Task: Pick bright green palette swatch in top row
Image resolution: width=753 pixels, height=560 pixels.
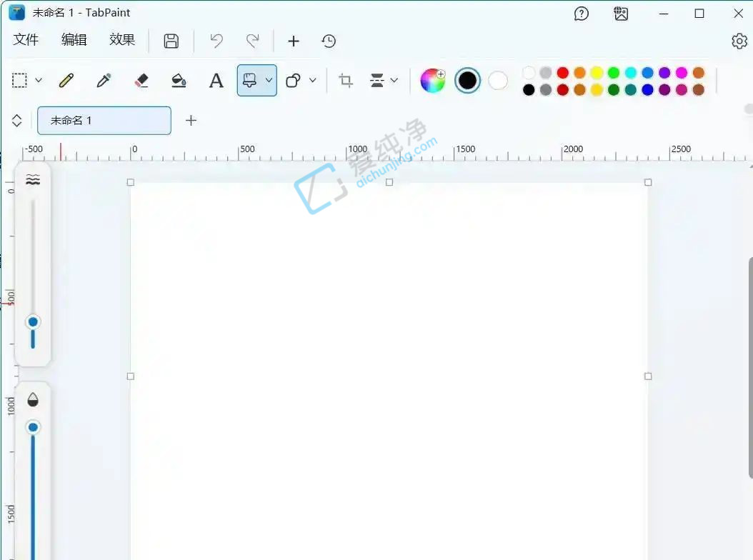Action: [614, 73]
